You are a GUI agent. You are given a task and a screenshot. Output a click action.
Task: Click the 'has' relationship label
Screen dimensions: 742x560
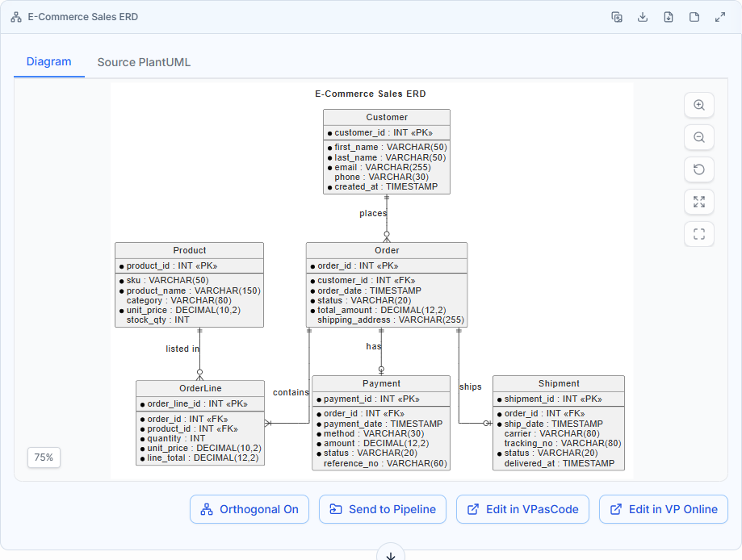click(x=373, y=346)
